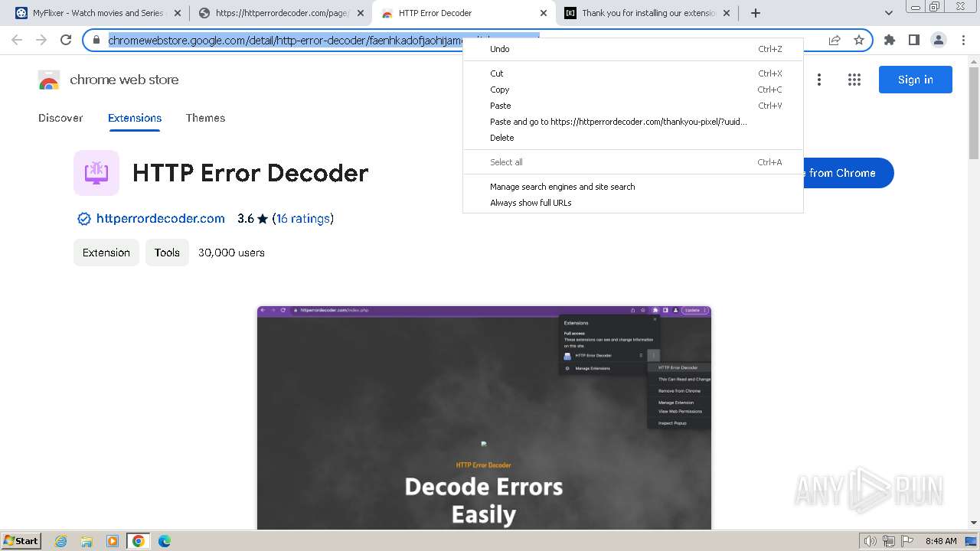Click the 30,000 users text

pos(231,253)
